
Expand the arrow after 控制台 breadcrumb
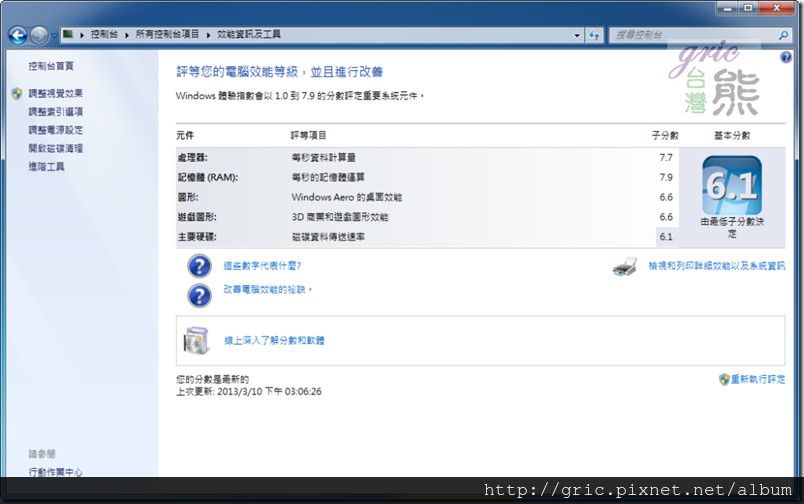[127, 35]
